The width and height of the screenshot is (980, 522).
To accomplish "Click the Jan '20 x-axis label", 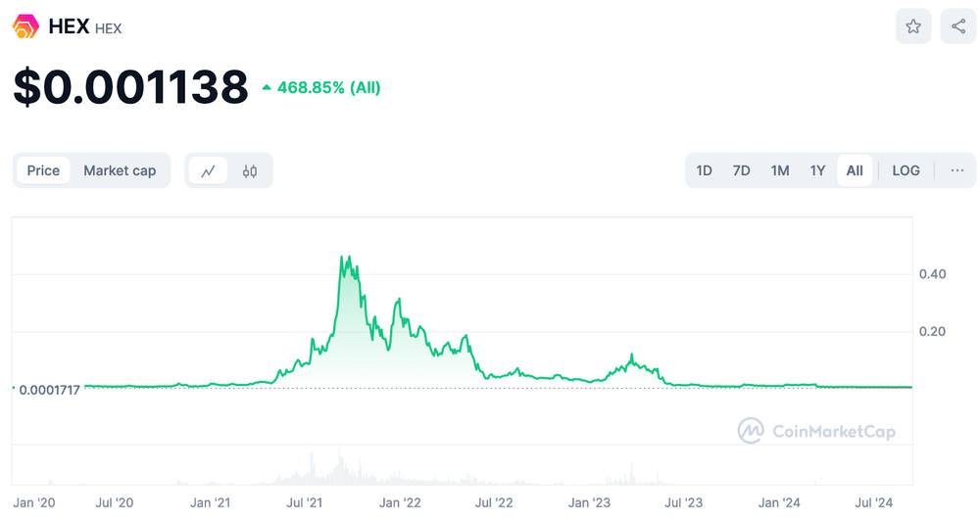I will click(33, 502).
